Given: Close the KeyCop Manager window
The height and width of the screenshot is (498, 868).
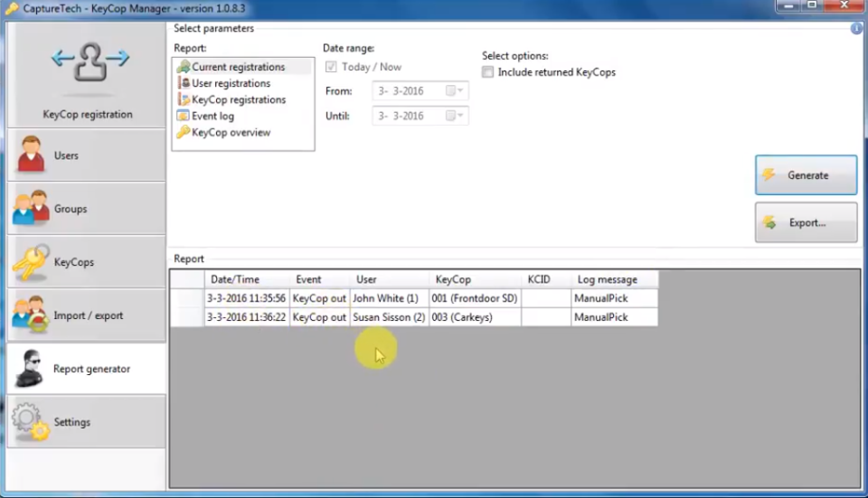Looking at the screenshot, I should (844, 6).
